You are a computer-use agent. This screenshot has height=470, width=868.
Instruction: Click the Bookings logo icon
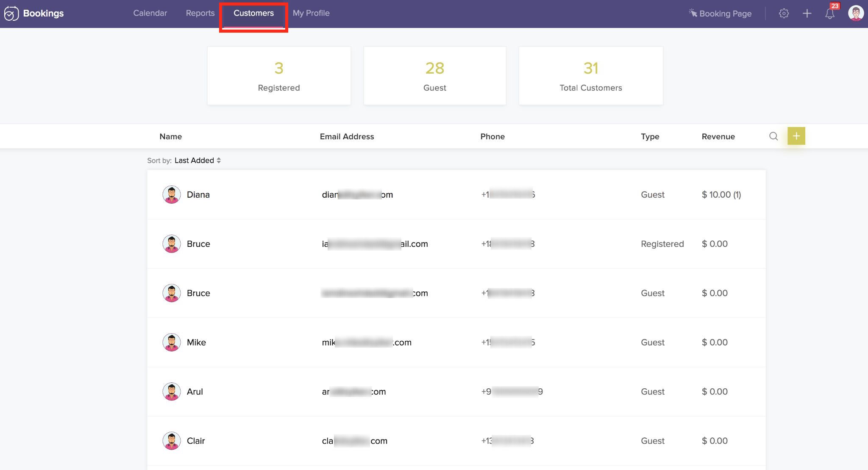click(11, 14)
